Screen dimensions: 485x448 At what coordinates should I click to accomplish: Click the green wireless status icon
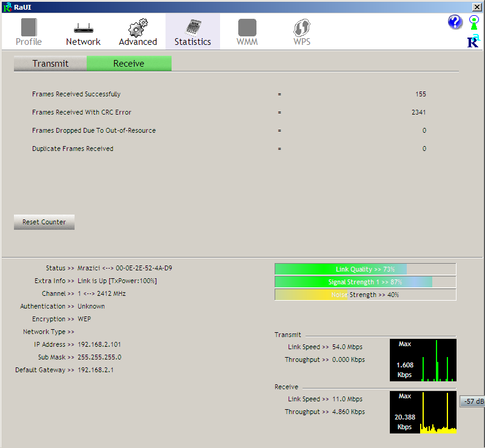[x=473, y=23]
